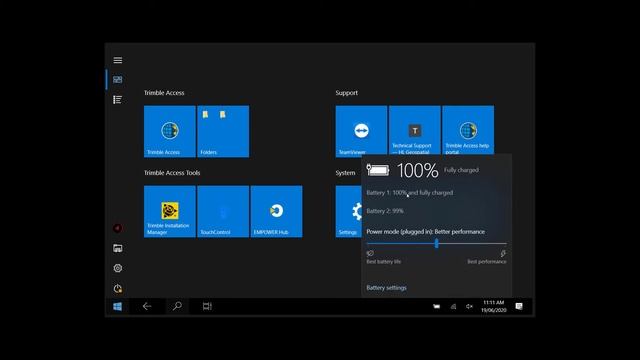Click the taskbar clock showing 11:11 AM
640x360 pixels.
click(x=493, y=307)
